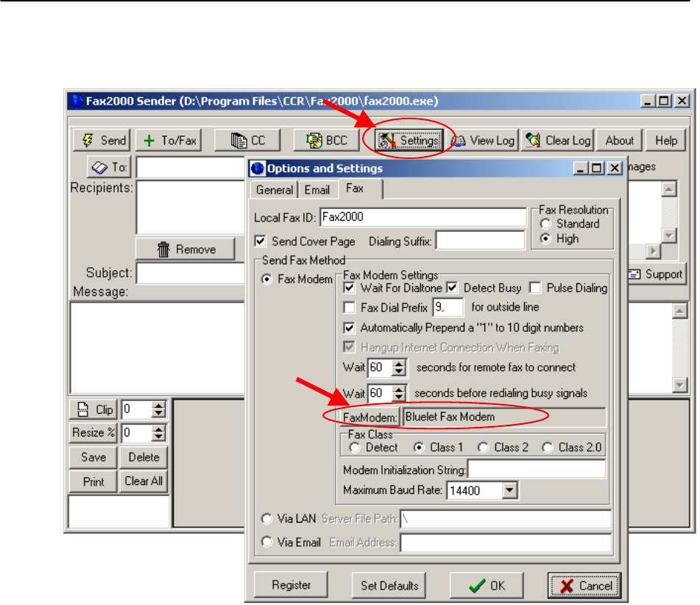Click the View Log book icon
This screenshot has width=700, height=605.
pos(458,141)
